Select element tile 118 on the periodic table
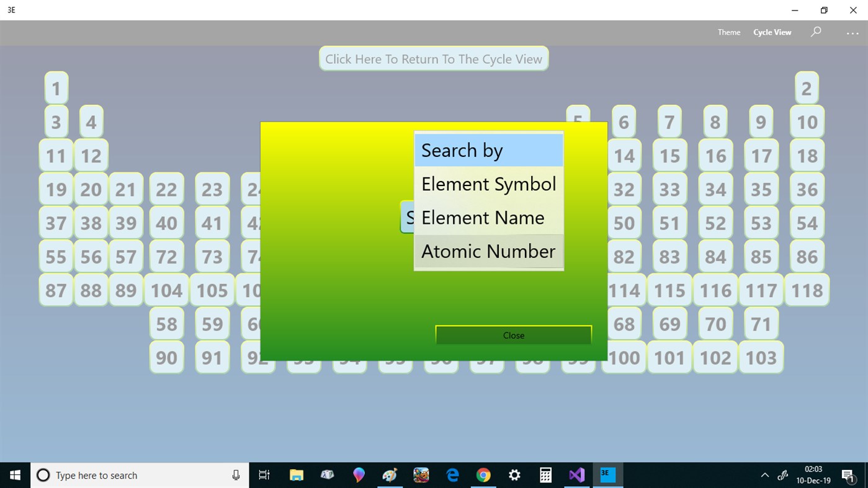Viewport: 868px width, 488px height. pyautogui.click(x=806, y=290)
